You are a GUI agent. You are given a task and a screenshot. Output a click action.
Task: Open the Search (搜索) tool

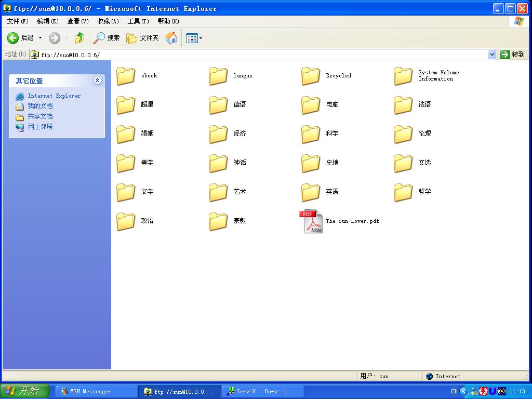[107, 38]
